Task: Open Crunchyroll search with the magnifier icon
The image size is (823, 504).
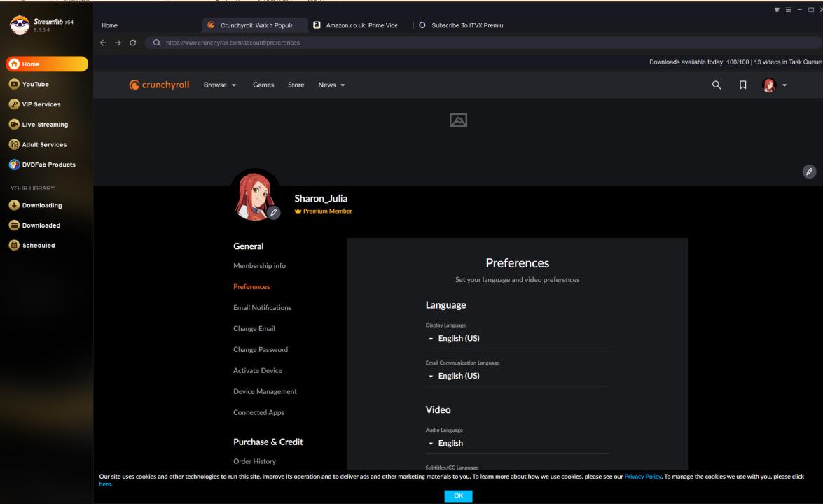Action: (x=717, y=85)
